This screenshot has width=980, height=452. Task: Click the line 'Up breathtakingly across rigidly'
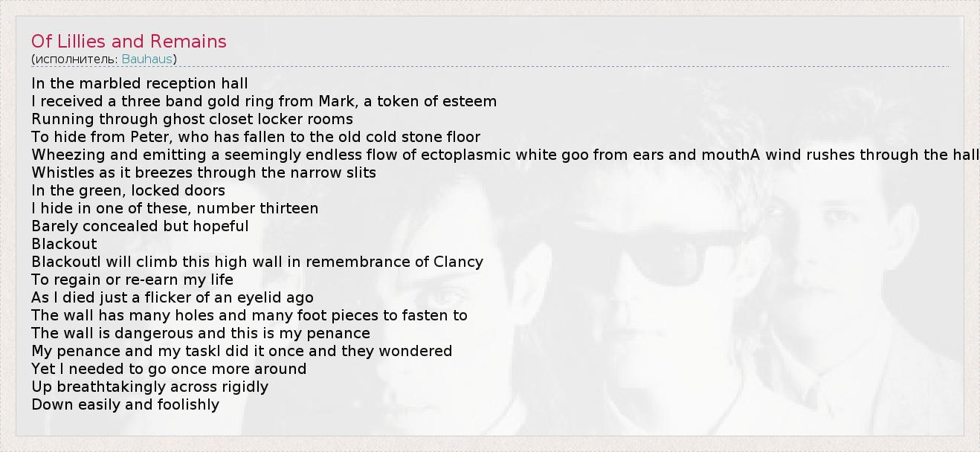tap(149, 387)
